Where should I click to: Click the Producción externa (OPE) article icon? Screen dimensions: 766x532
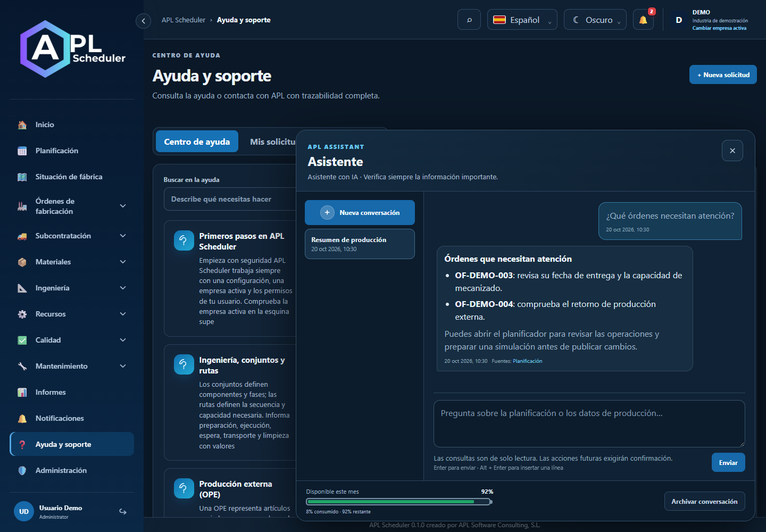click(184, 488)
